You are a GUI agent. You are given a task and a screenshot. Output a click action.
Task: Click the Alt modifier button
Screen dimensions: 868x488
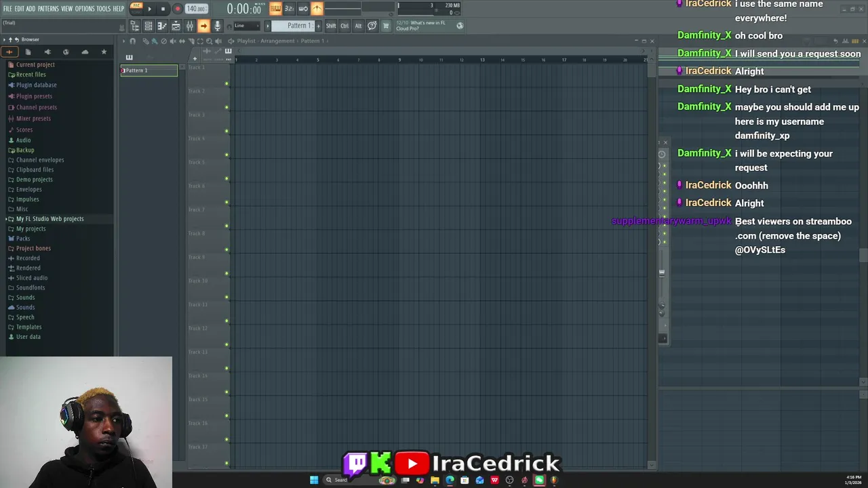pos(358,26)
